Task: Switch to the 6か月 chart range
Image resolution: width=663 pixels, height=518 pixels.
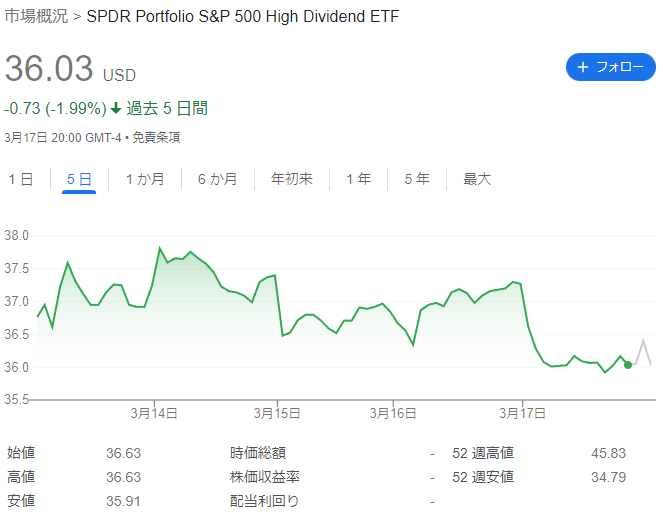Action: [217, 179]
